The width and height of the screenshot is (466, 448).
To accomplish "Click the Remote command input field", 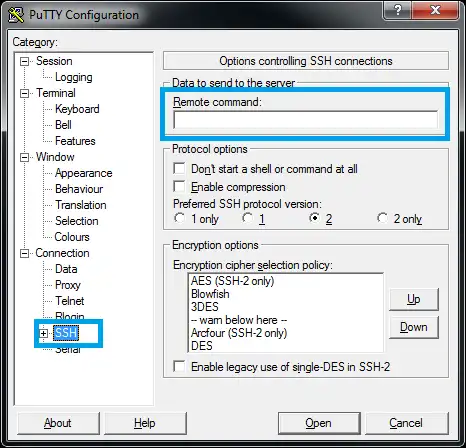I will pos(305,120).
